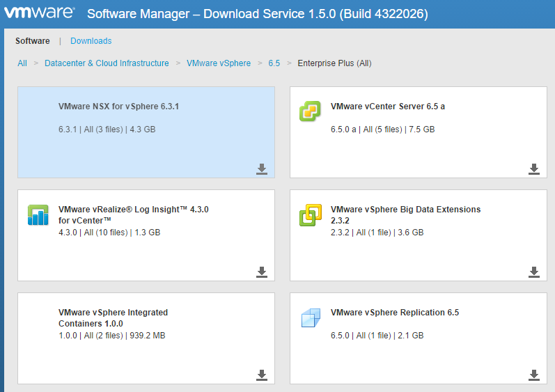Click the vCenter Server product icon

coord(310,111)
